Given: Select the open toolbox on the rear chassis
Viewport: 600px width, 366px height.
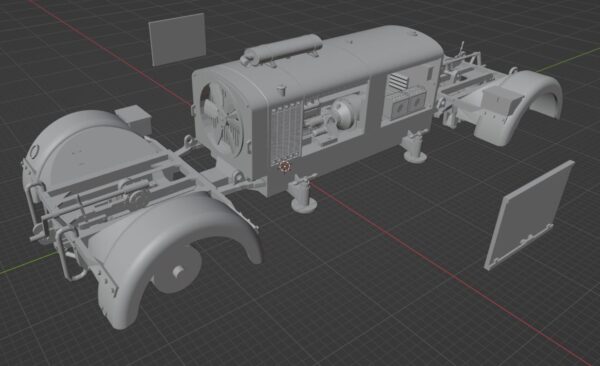Looking at the screenshot, I should pos(501,99).
